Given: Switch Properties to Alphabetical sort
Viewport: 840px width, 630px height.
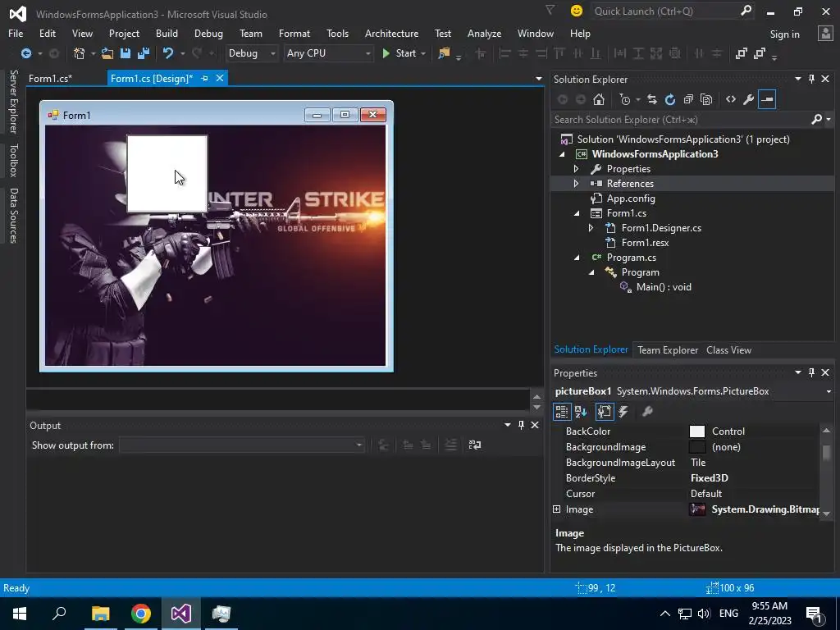Looking at the screenshot, I should [x=582, y=412].
